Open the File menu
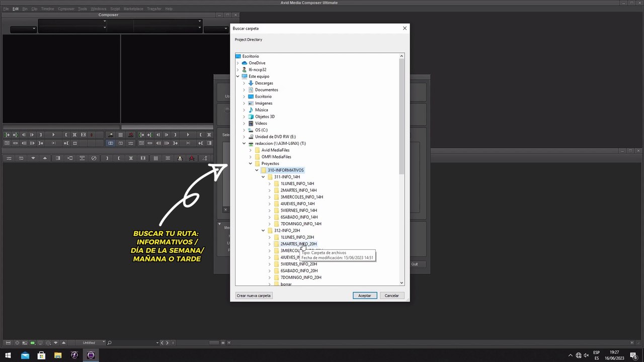This screenshot has width=644, height=362. point(6,9)
